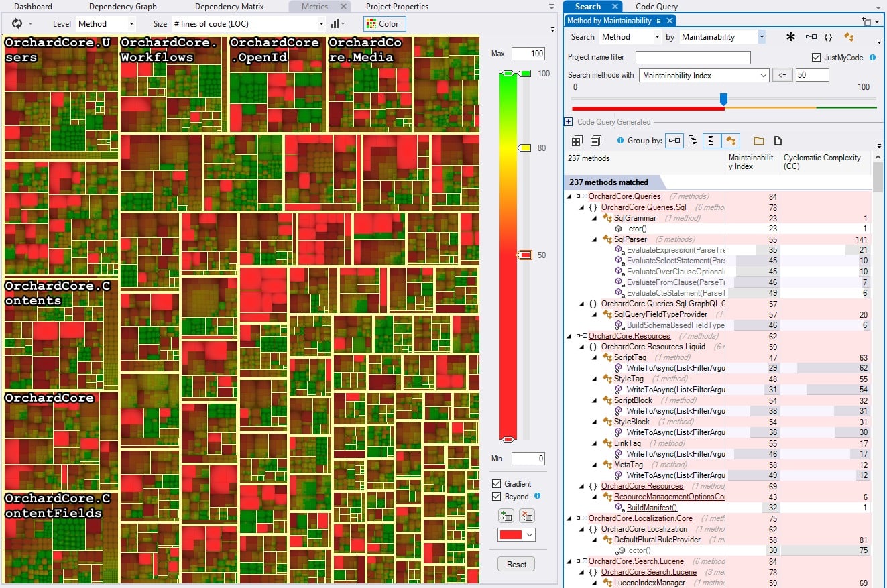This screenshot has width=887, height=588.
Task: Click the red color swatch under thresholds
Action: 511,535
